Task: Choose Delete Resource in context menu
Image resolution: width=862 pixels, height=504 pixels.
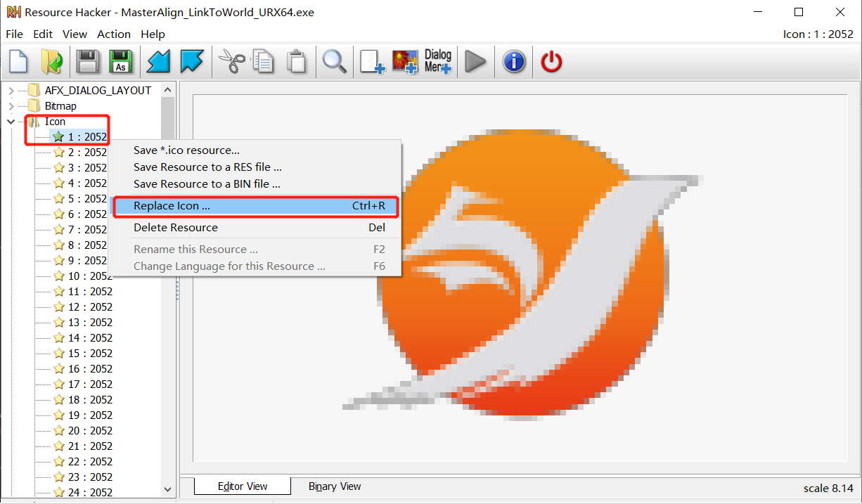Action: tap(176, 228)
